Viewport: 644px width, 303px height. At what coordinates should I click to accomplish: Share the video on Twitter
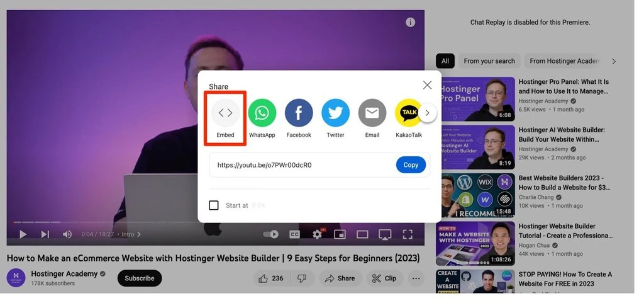point(336,113)
